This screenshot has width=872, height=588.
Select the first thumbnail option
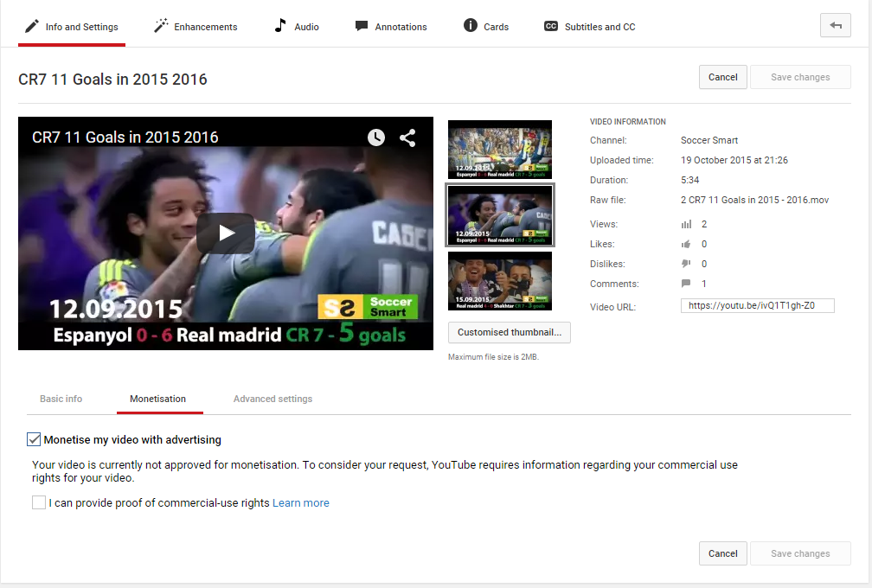pyautogui.click(x=500, y=150)
